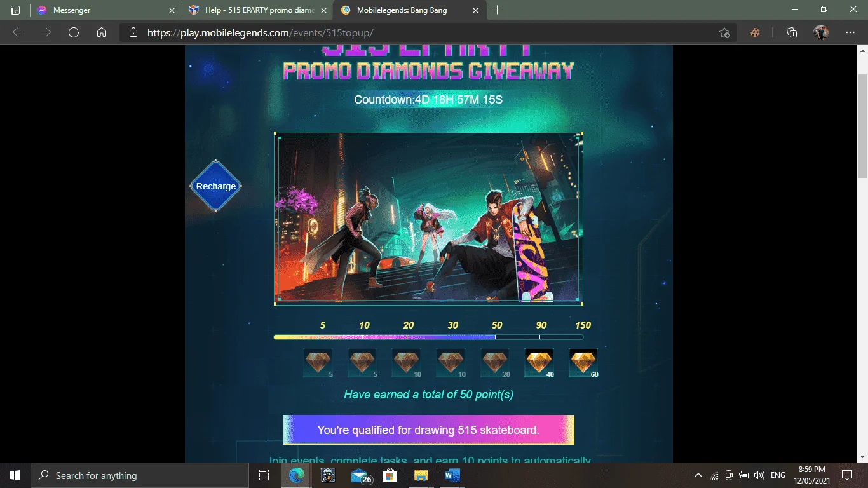Go back to previous page

[x=18, y=32]
